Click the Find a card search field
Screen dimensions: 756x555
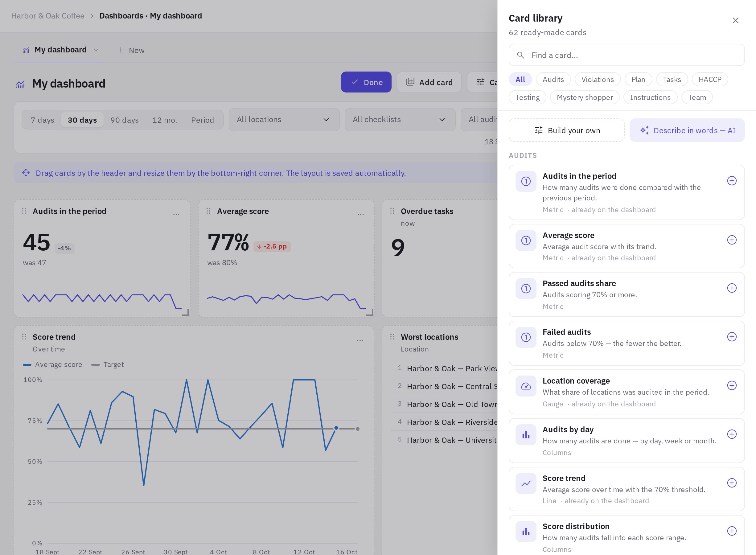(627, 55)
